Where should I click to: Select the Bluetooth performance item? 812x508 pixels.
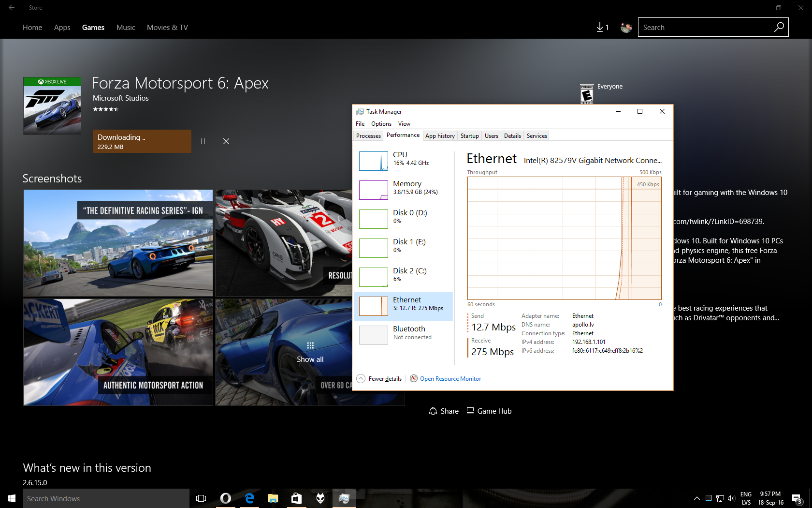coord(404,335)
